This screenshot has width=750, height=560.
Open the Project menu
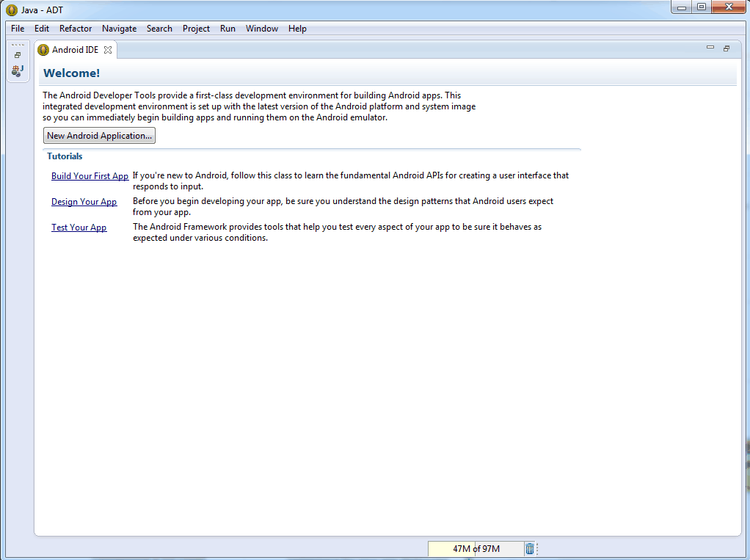point(196,29)
